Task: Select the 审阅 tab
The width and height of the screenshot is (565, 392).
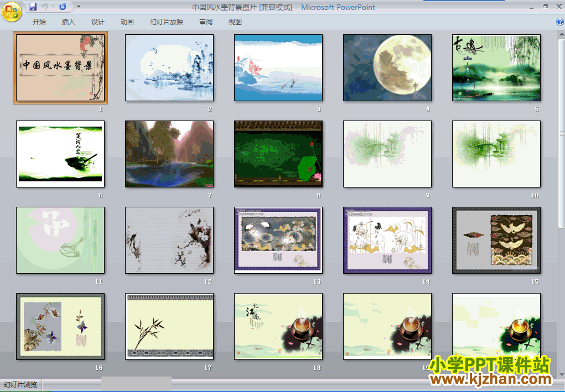Action: 206,22
